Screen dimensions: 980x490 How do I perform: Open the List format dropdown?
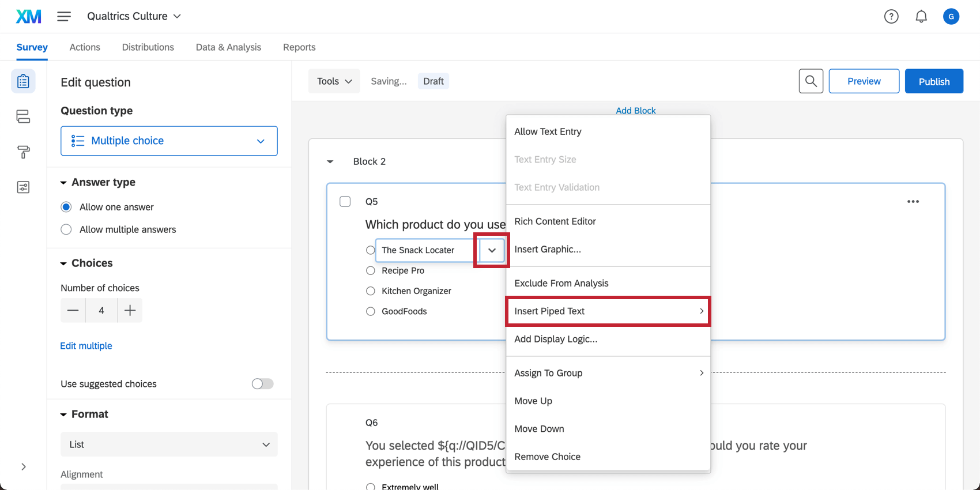pos(169,444)
